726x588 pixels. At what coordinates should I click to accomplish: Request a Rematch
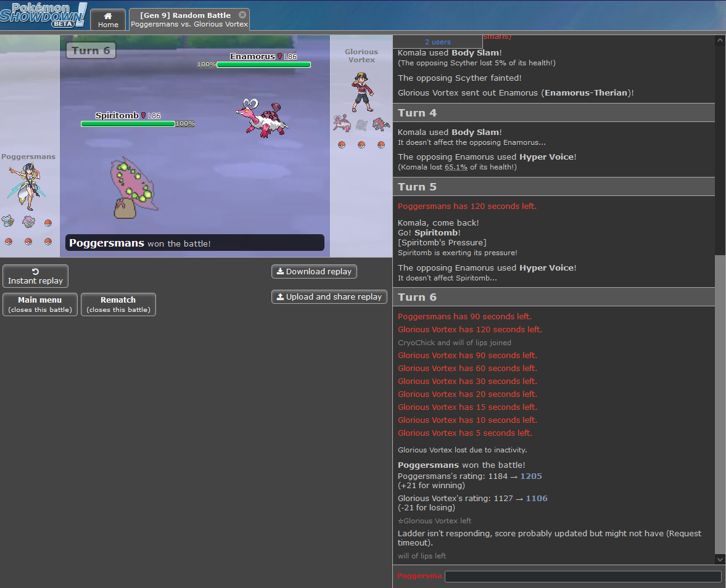point(118,304)
